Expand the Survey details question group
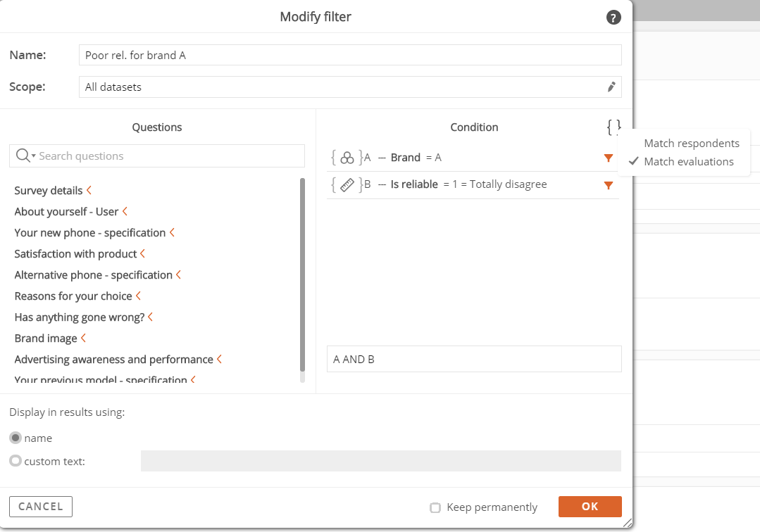Screen dimensions: 760x532 (x=89, y=190)
